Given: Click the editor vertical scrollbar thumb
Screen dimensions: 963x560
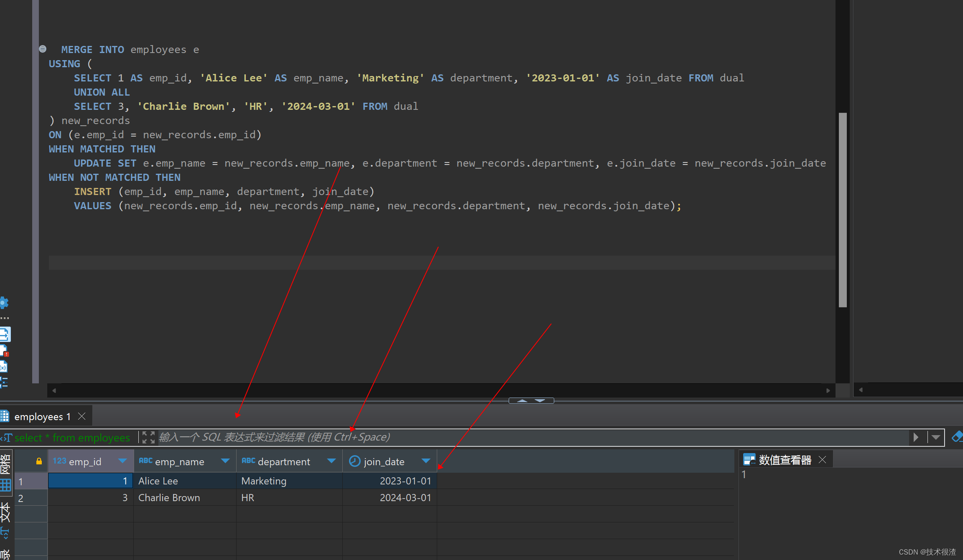Looking at the screenshot, I should (x=843, y=210).
